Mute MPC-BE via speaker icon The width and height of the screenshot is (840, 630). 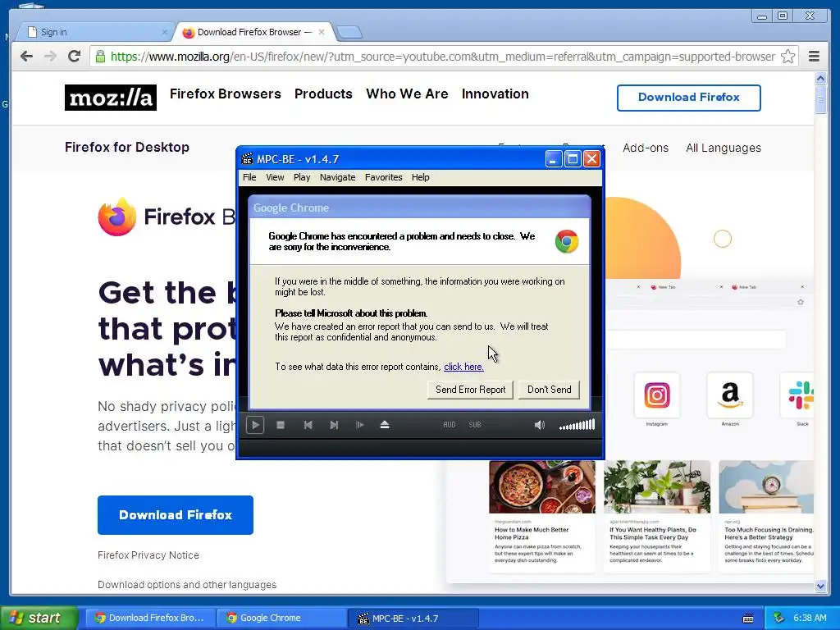point(540,425)
